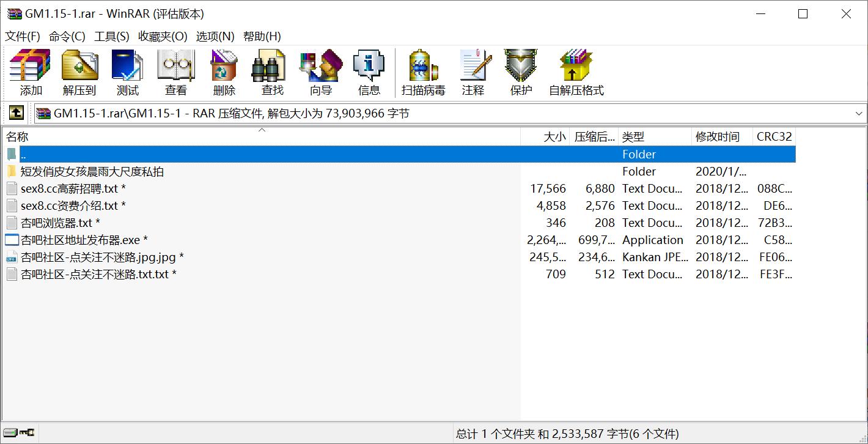
Task: Sort by the 名称 column header
Action: click(262, 136)
